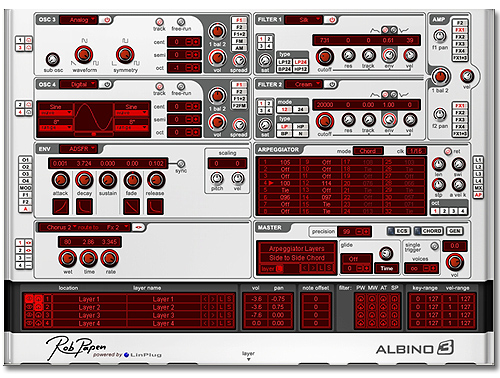
Task: Click the eye icon for Layer 1
Action: (29, 299)
